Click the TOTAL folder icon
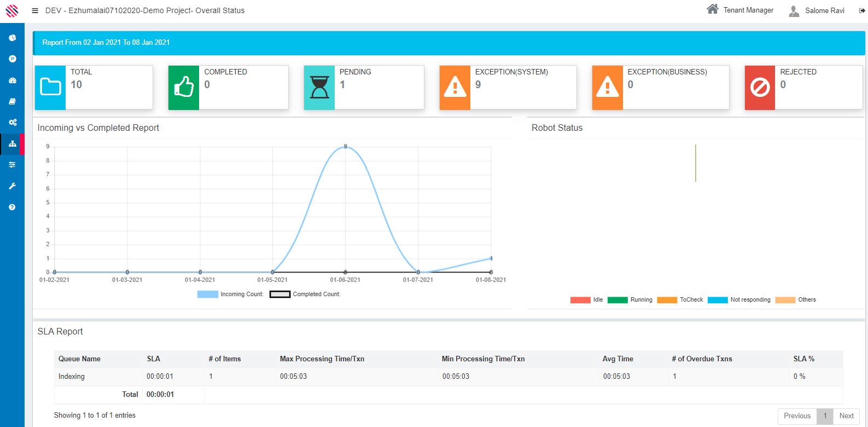 point(50,88)
